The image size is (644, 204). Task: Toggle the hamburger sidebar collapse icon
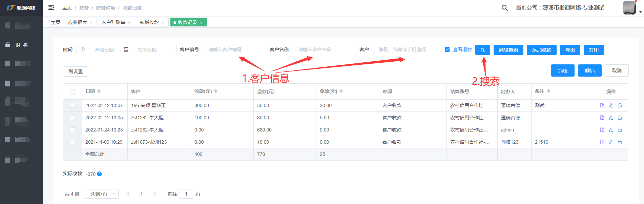coord(51,7)
